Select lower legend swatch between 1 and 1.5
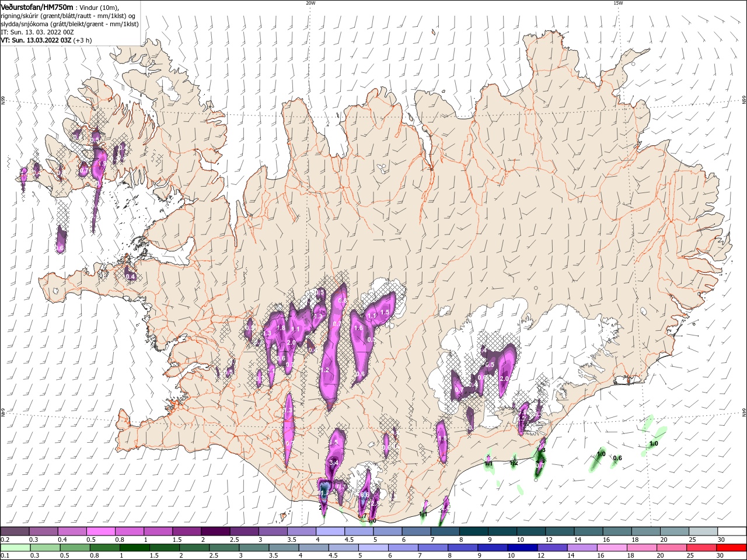Viewport: 747px width, 560px height. point(135,548)
